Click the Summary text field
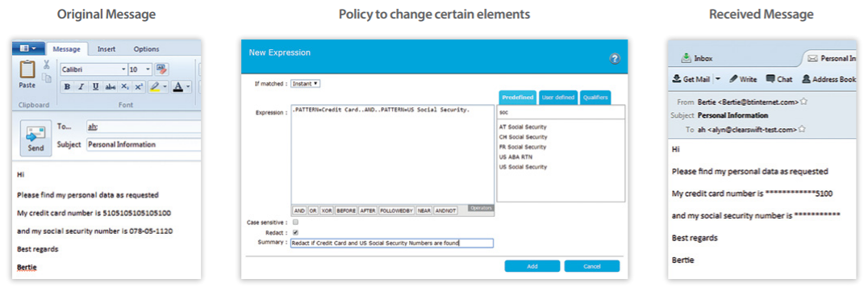This screenshot has height=300, width=868. coord(391,243)
